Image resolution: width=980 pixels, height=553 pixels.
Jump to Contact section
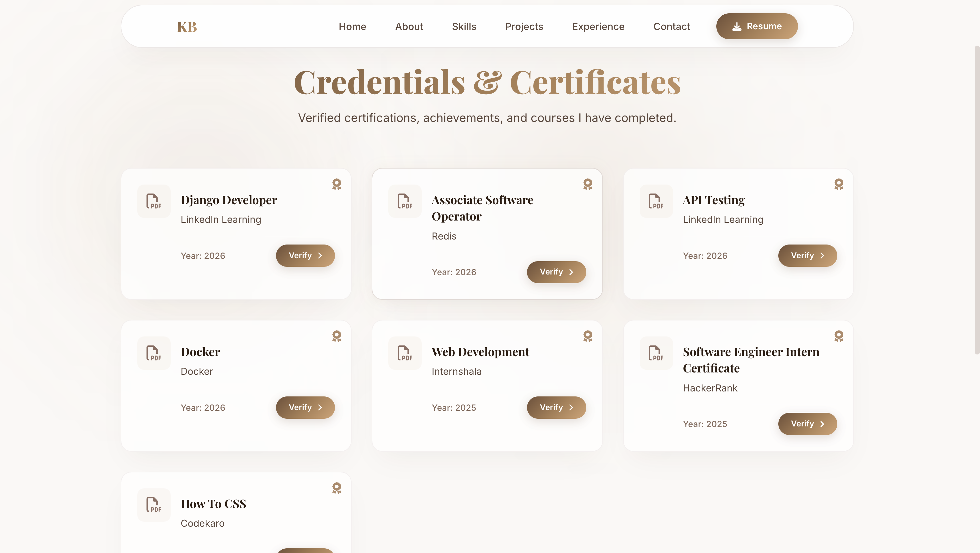point(671,27)
